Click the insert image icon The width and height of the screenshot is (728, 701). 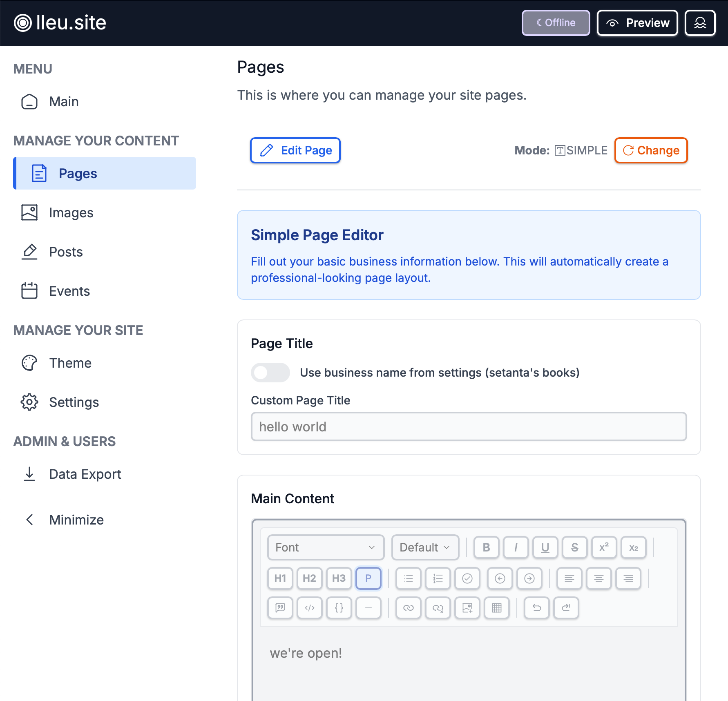(x=467, y=608)
